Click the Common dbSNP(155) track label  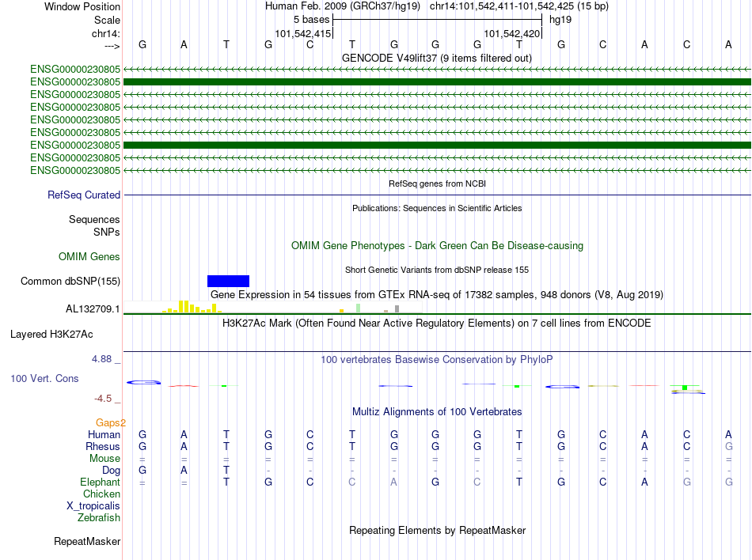(x=70, y=282)
